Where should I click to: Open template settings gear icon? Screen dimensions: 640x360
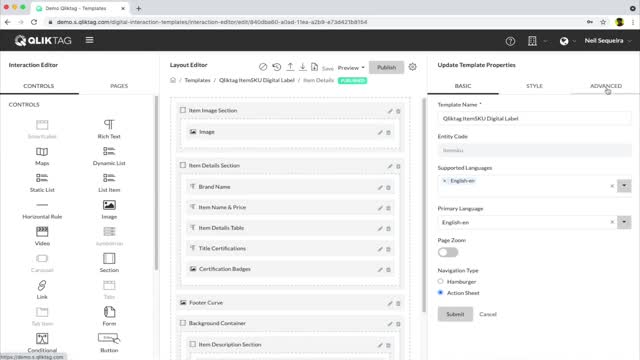coord(413,67)
